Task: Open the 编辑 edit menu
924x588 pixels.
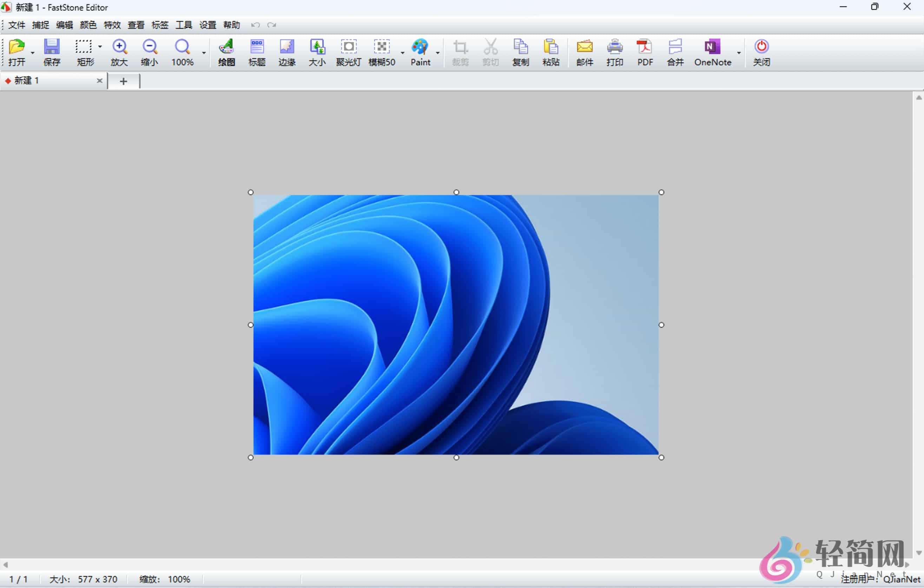Action: (65, 25)
